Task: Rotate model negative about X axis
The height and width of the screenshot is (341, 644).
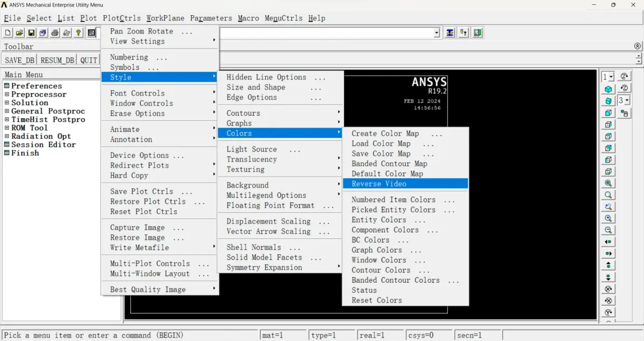Action: pos(608,300)
